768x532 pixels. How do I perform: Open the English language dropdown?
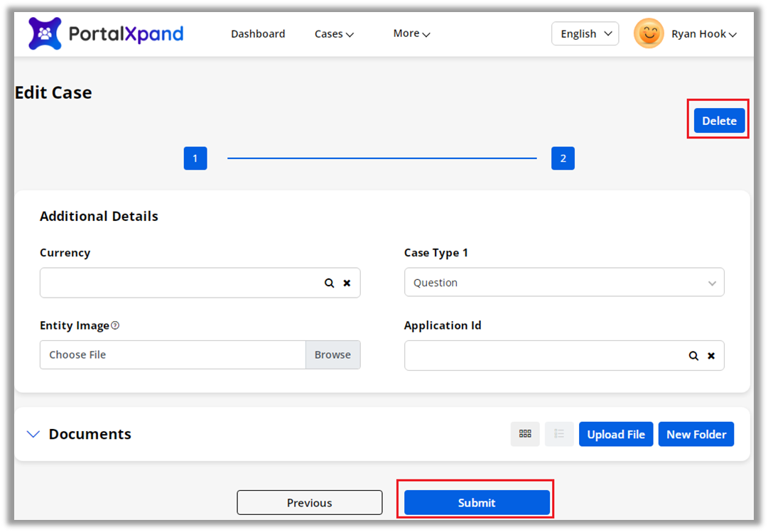585,33
